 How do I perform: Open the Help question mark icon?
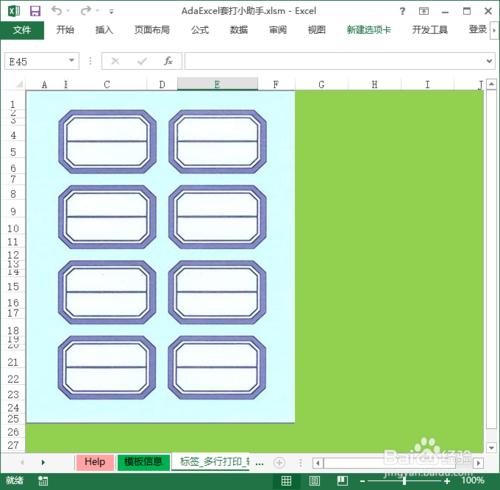tap(402, 11)
